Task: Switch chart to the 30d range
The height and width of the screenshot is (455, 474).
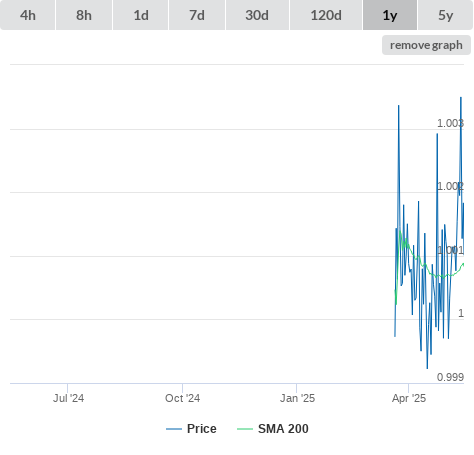Action: (x=257, y=15)
